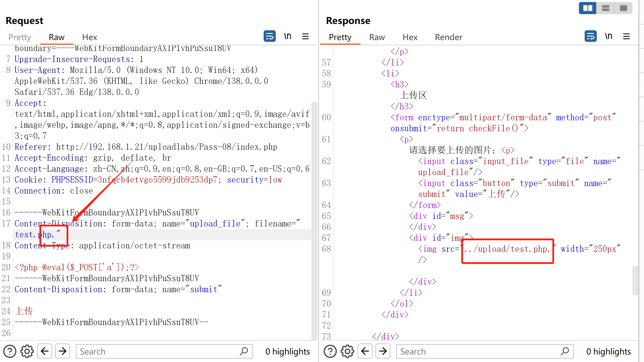Image resolution: width=644 pixels, height=362 pixels.
Task: Select the Request Raw tab
Action: tap(56, 37)
